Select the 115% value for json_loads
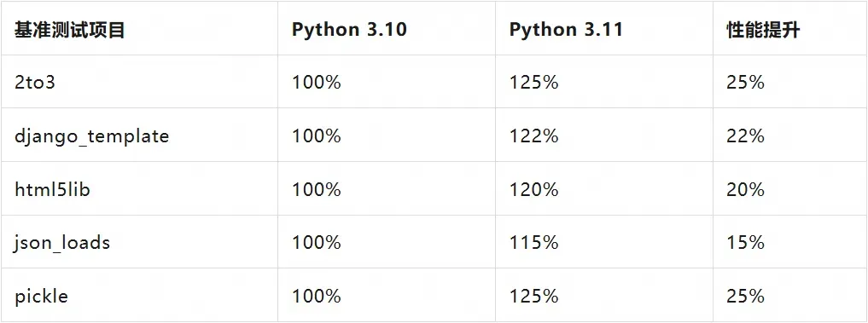The image size is (868, 323). tap(533, 243)
